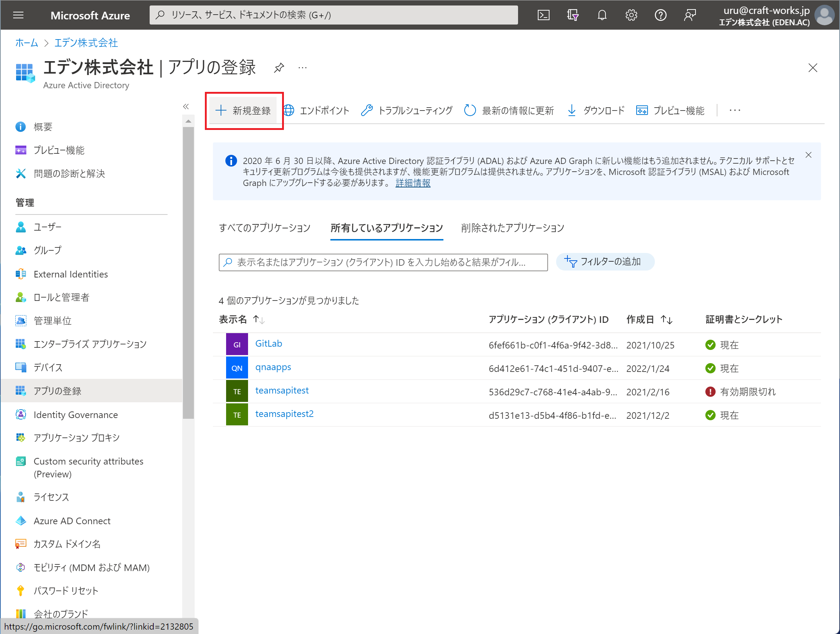
Task: Open プレビュー機能 in toolbar
Action: click(670, 111)
